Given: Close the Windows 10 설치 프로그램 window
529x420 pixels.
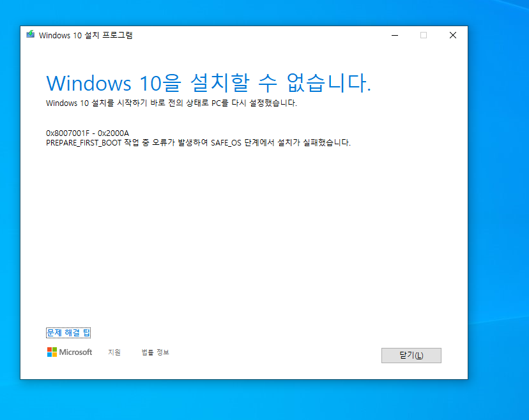Looking at the screenshot, I should point(453,35).
